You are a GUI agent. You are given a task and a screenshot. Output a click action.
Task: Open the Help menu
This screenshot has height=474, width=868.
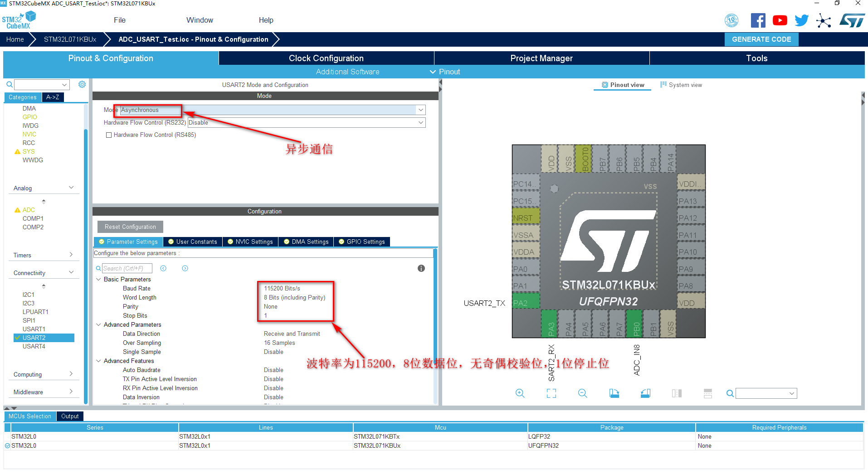[x=266, y=20]
